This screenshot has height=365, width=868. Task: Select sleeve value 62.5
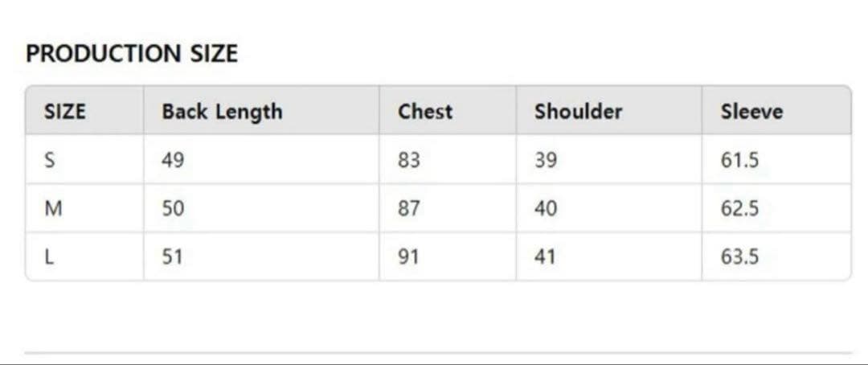[x=739, y=209]
